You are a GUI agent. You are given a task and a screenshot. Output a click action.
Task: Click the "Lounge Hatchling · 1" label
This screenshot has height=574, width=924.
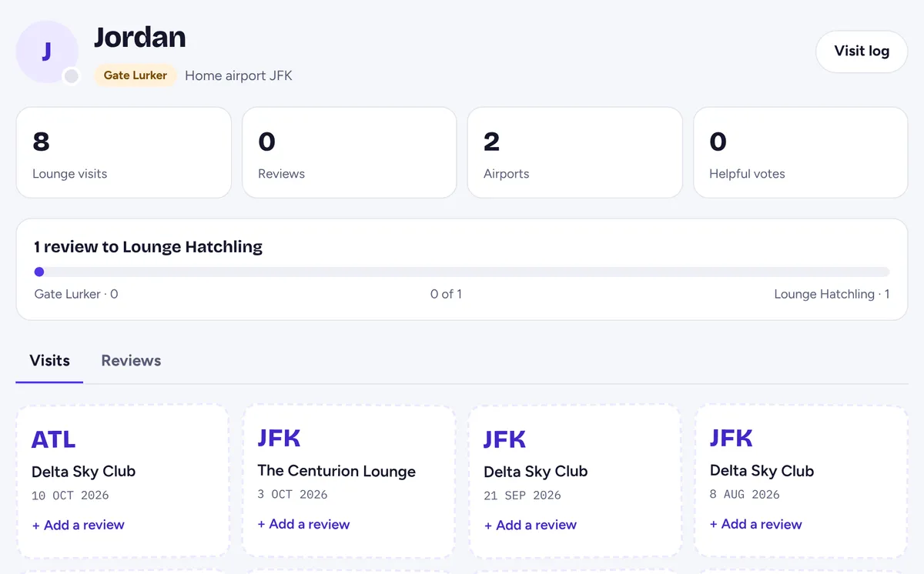point(832,294)
